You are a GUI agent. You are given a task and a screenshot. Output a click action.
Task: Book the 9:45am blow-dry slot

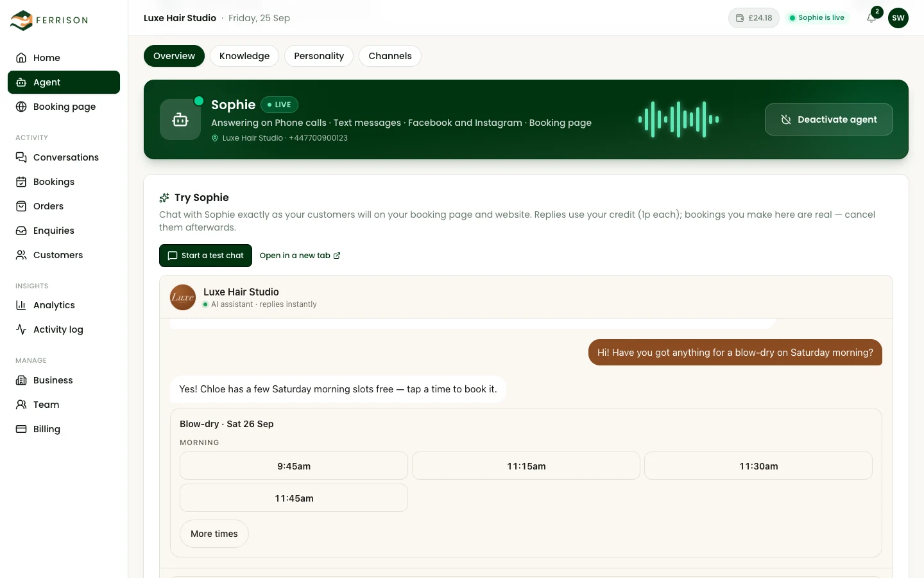[x=294, y=466]
